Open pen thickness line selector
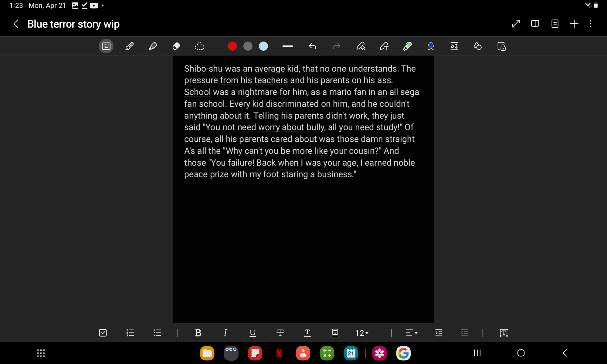Image resolution: width=607 pixels, height=364 pixels. click(x=287, y=46)
